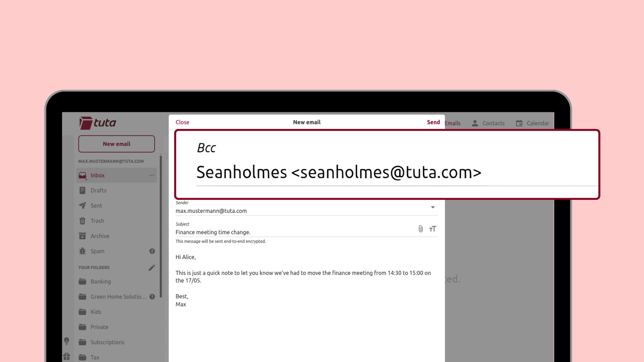The width and height of the screenshot is (644, 362).
Task: Click the Banking folder icon
Action: (x=82, y=281)
